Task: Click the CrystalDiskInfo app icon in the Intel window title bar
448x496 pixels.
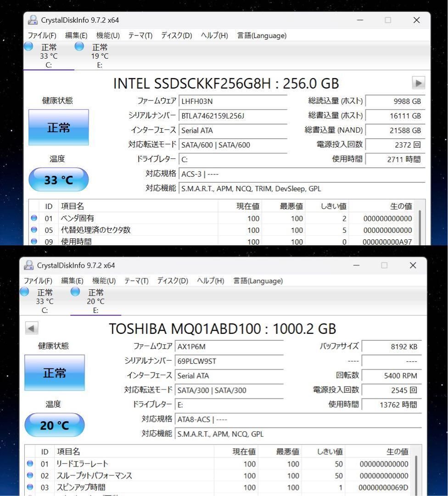Action: [x=32, y=20]
